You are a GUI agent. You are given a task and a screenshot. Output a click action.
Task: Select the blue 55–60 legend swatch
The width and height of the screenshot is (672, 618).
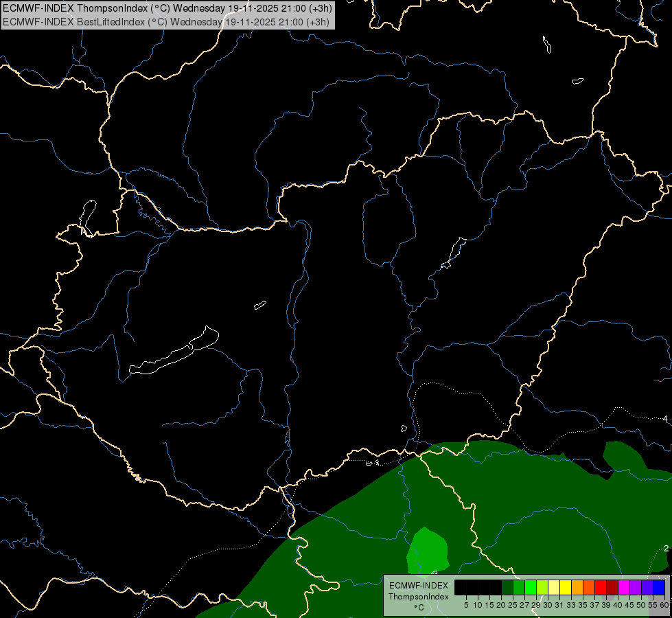[659, 588]
